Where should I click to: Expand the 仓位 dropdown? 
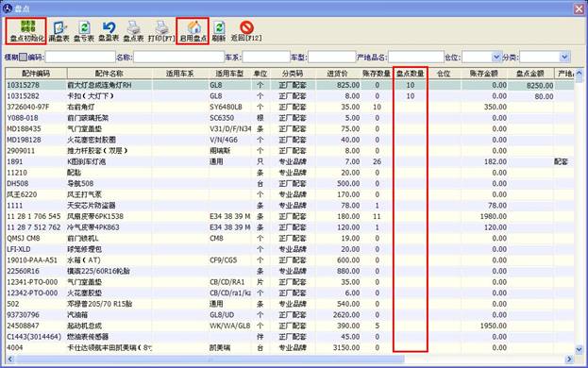coord(496,57)
